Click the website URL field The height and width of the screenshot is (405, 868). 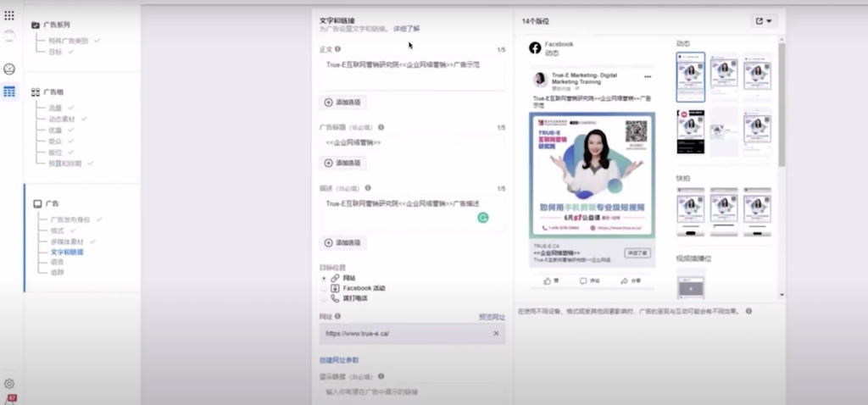tap(412, 334)
